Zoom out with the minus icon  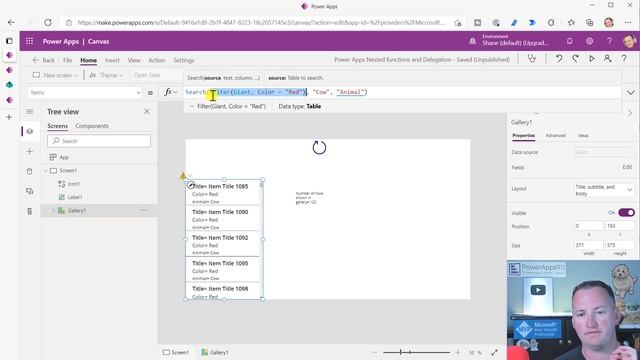click(374, 352)
